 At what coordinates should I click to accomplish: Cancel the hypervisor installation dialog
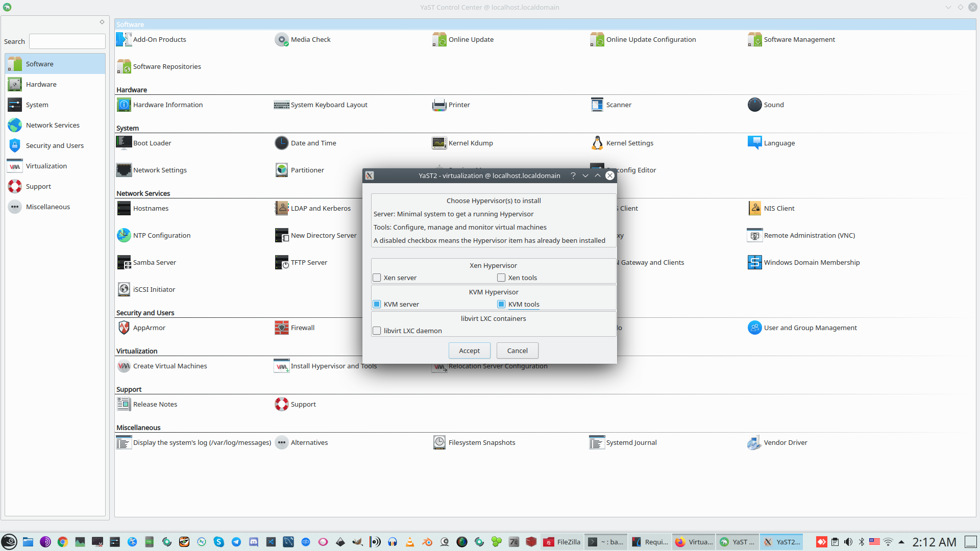pyautogui.click(x=517, y=350)
